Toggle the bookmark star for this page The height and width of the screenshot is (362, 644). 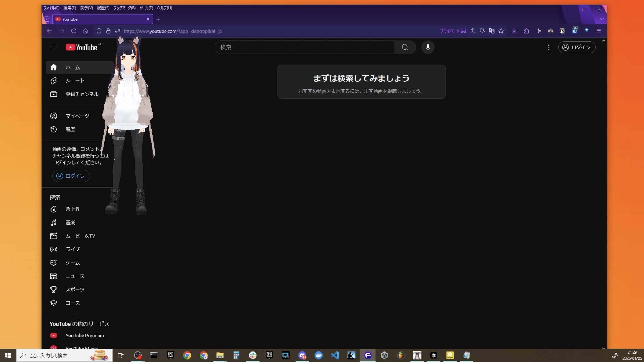click(x=501, y=31)
